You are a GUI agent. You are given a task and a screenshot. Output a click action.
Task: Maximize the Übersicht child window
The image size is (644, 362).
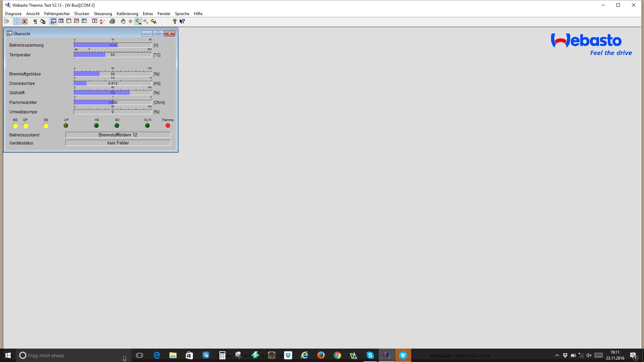click(158, 34)
